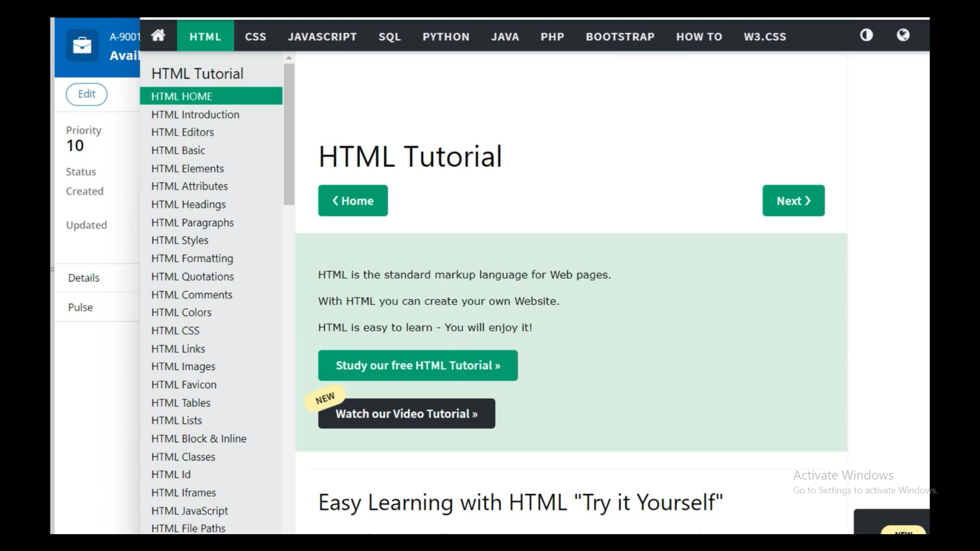Image resolution: width=980 pixels, height=551 pixels.
Task: Open HTML Introduction in sidebar
Action: [195, 115]
